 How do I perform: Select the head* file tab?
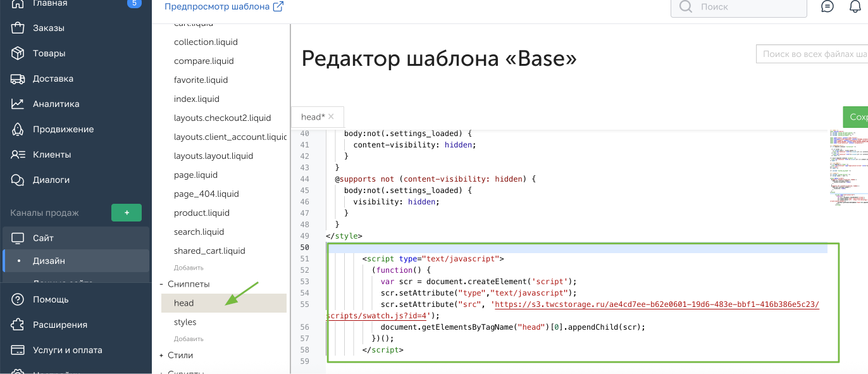tap(312, 117)
